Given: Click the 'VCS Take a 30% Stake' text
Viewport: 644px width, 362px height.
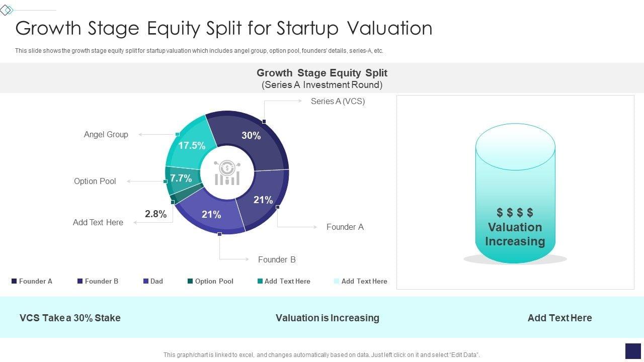Looking at the screenshot, I should tap(70, 318).
